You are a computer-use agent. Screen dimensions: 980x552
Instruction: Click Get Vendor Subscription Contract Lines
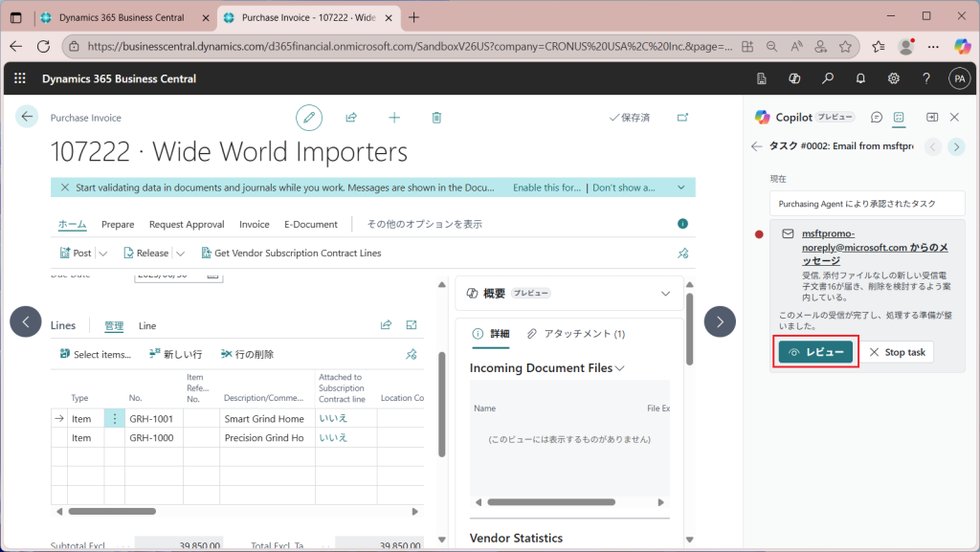coord(291,253)
